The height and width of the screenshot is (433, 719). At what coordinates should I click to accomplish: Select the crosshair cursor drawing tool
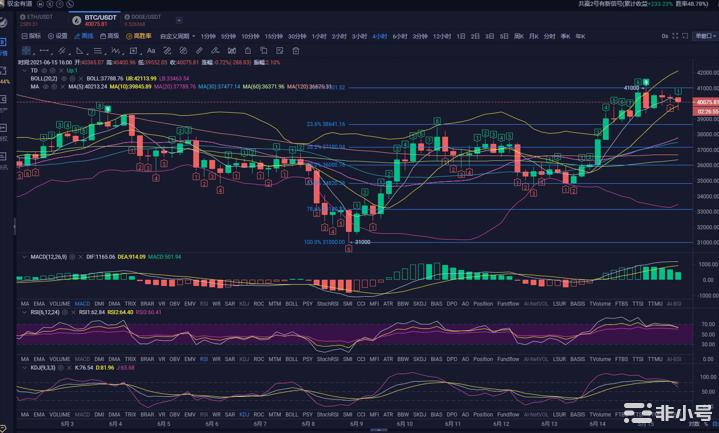[27, 50]
